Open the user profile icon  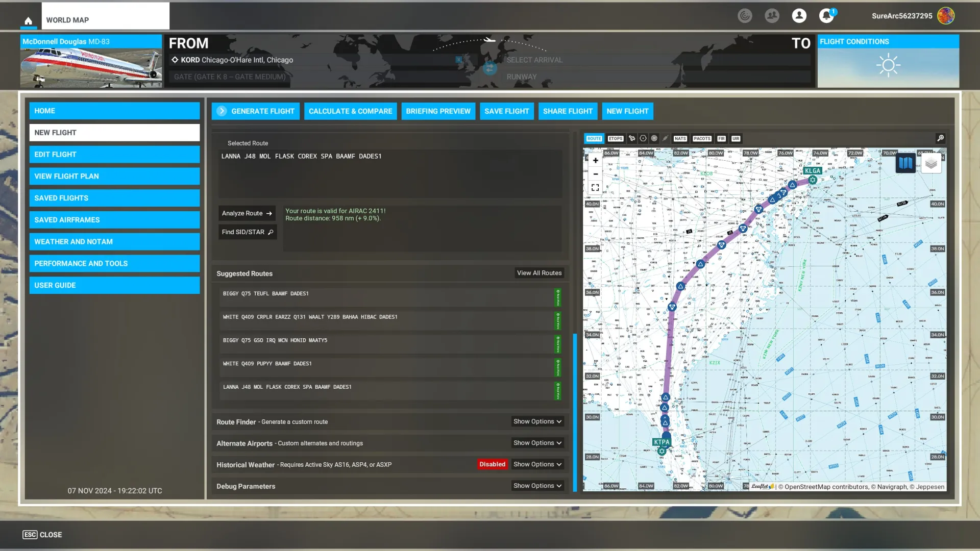[x=799, y=16]
